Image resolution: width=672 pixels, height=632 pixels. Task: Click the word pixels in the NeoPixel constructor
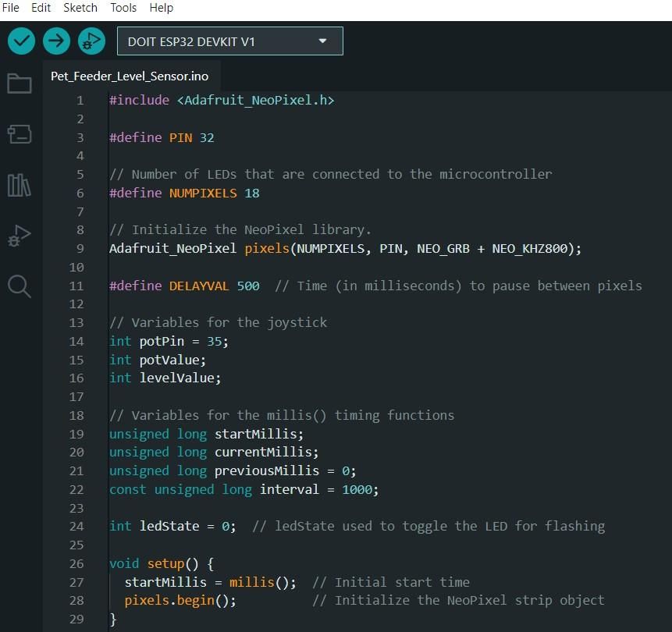267,249
